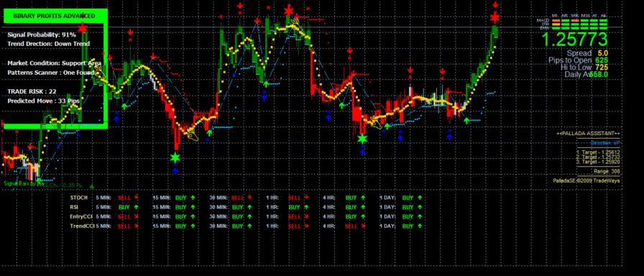Image resolution: width=644 pixels, height=276 pixels.
Task: Click the Trend Direction: Down Trend line
Action: [48, 44]
